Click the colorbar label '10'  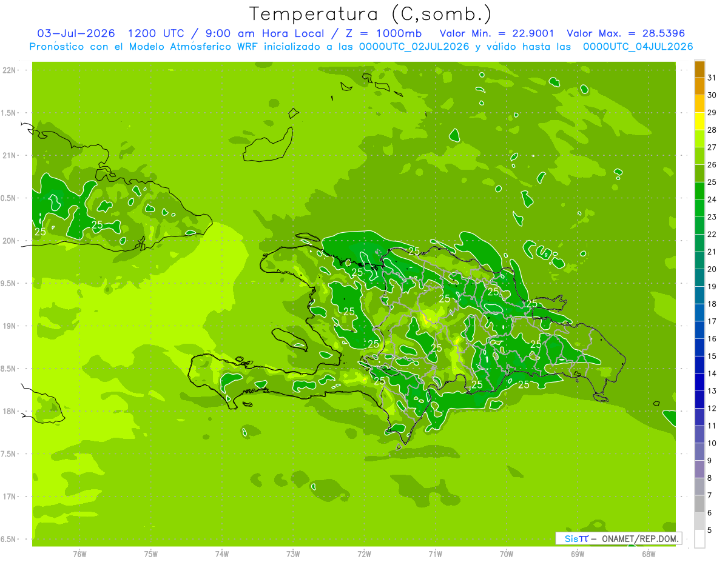712,443
